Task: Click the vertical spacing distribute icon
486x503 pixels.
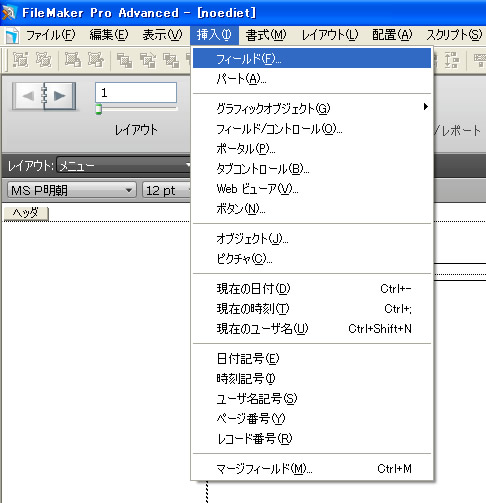Action: 451,60
